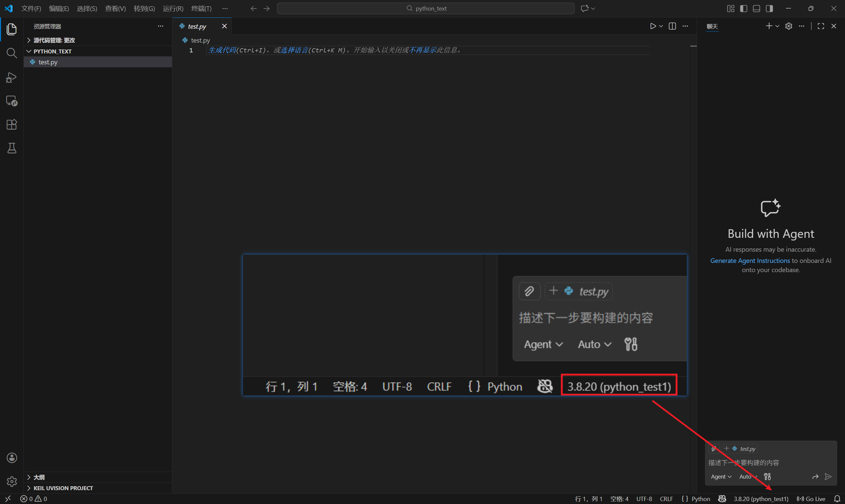Open the Testing flask view

point(12,148)
